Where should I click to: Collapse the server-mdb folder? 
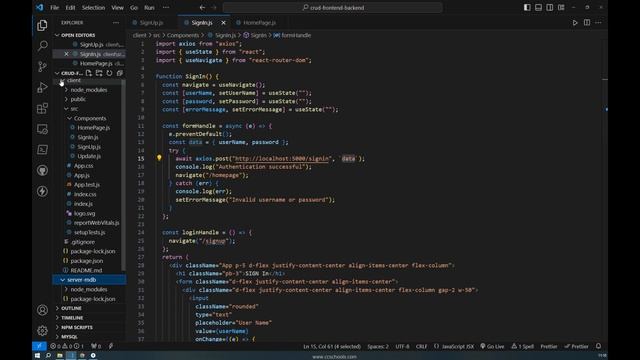click(x=89, y=280)
